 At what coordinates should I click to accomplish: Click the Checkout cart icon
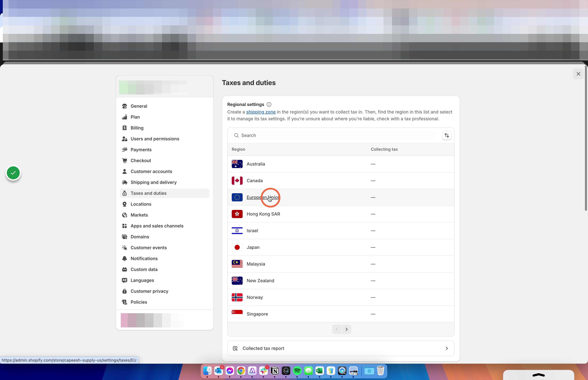[x=125, y=161]
